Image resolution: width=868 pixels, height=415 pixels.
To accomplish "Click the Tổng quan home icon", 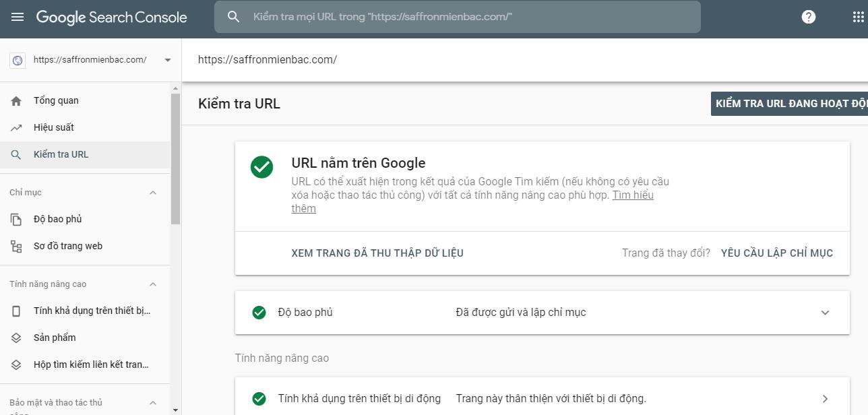I will (x=16, y=101).
